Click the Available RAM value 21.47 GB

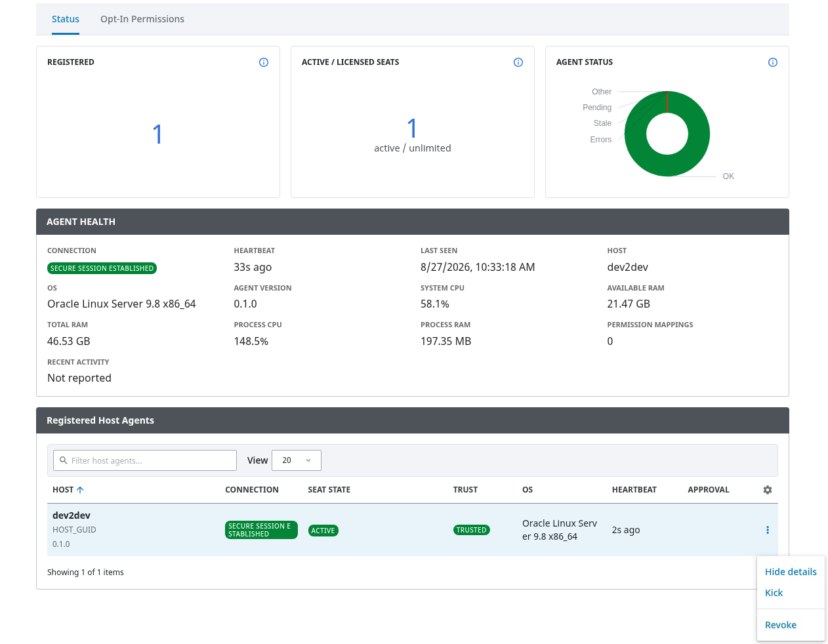coord(629,304)
